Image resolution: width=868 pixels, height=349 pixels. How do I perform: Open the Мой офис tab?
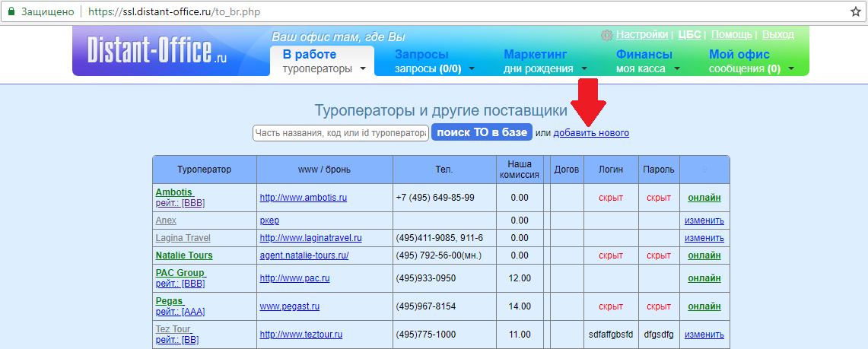pyautogui.click(x=739, y=54)
